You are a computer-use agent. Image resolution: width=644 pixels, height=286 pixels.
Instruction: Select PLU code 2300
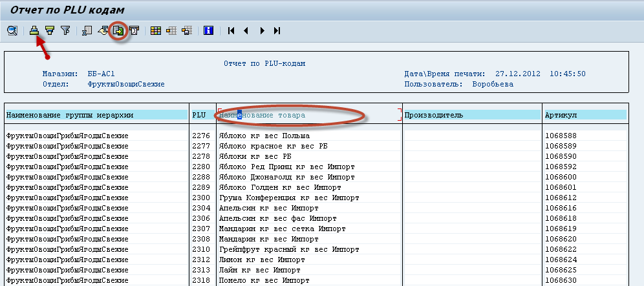[x=201, y=198]
